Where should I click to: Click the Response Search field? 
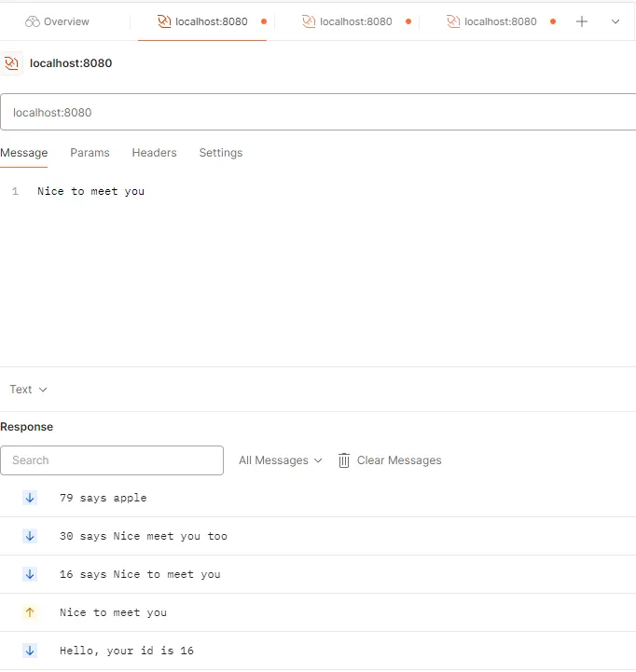click(x=112, y=460)
